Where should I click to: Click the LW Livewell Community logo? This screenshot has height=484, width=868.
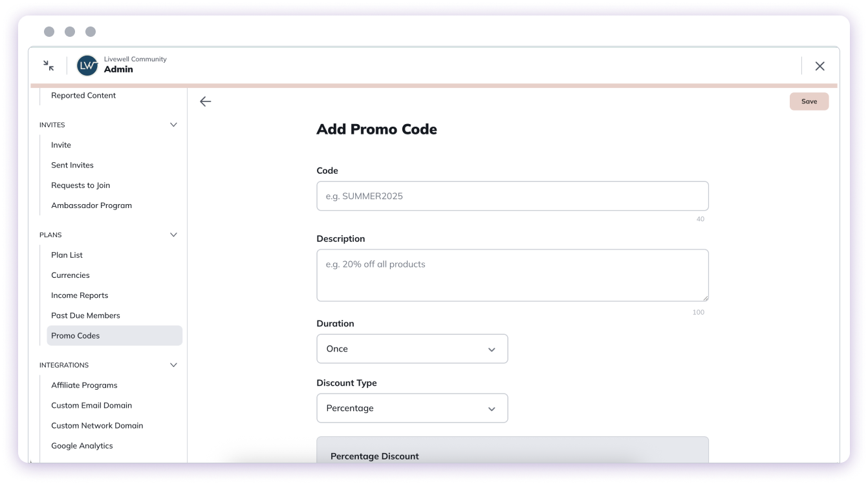pyautogui.click(x=87, y=65)
